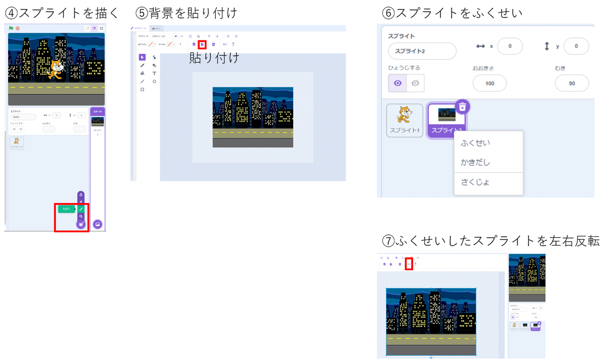Screen dimensions: 616x364
Task: Open the fill color swatch in step ⑤ editor
Action: [150, 44]
